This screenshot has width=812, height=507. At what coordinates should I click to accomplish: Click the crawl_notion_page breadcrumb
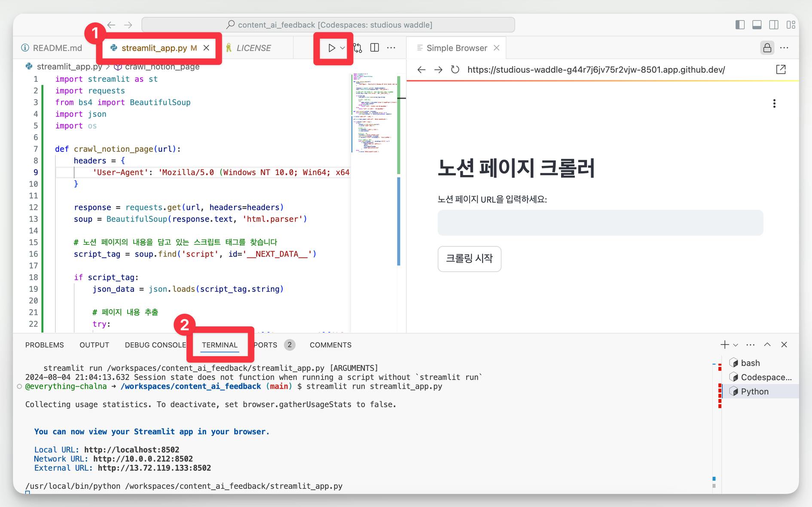pos(162,67)
